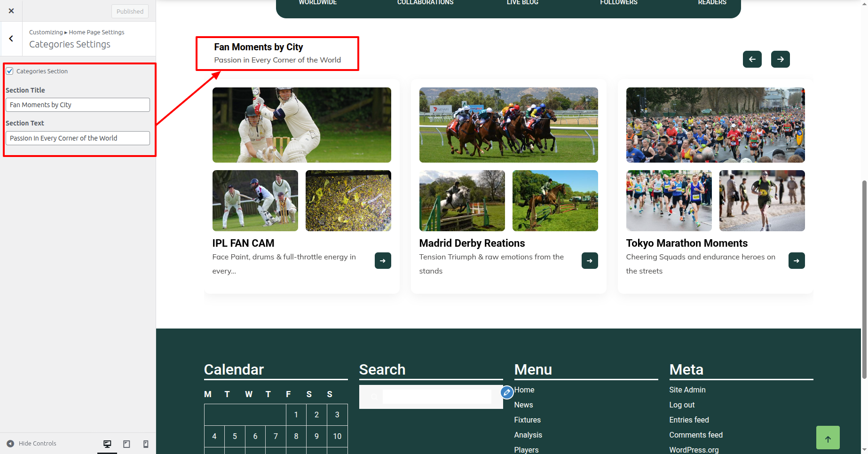This screenshot has width=868, height=454.
Task: Open the Fixtures footer menu link
Action: pyautogui.click(x=527, y=420)
